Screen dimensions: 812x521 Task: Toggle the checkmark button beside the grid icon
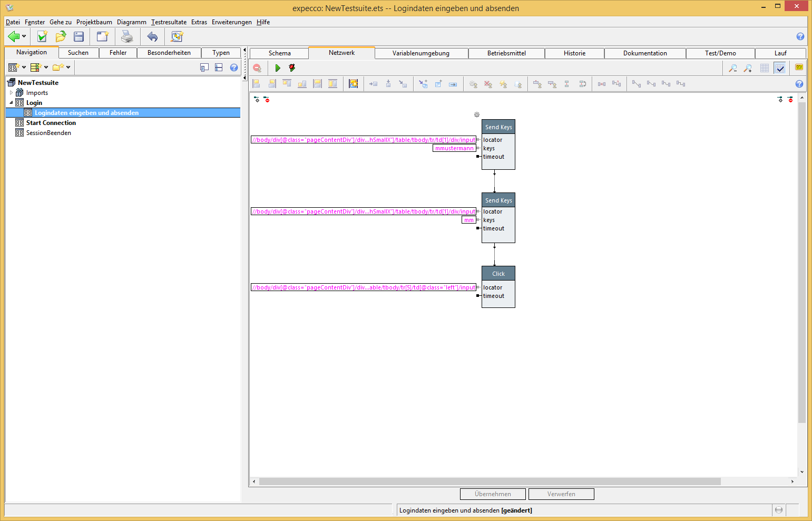(780, 68)
